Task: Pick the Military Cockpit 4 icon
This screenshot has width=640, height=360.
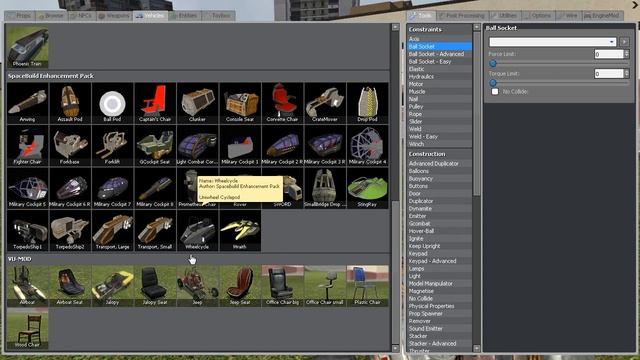Action: [x=367, y=145]
